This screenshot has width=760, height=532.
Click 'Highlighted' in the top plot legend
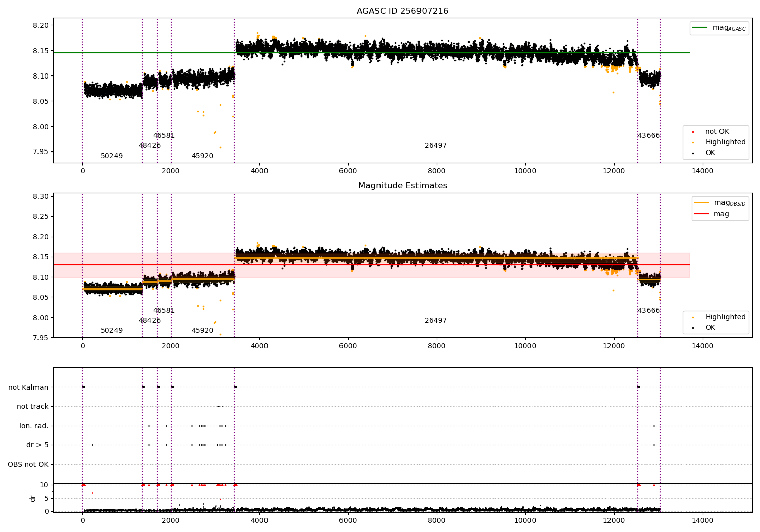tap(726, 142)
